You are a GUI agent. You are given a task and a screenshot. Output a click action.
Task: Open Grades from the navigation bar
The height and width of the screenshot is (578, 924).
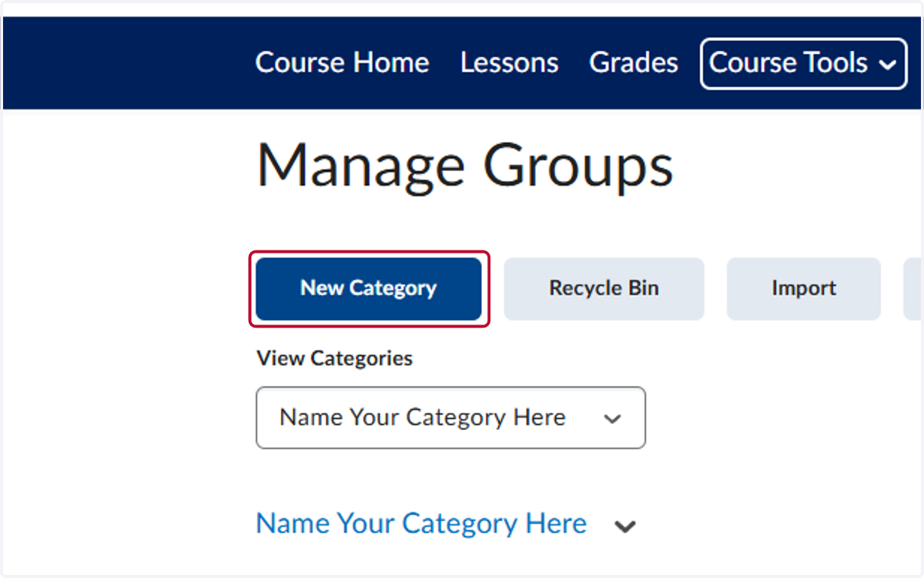634,62
